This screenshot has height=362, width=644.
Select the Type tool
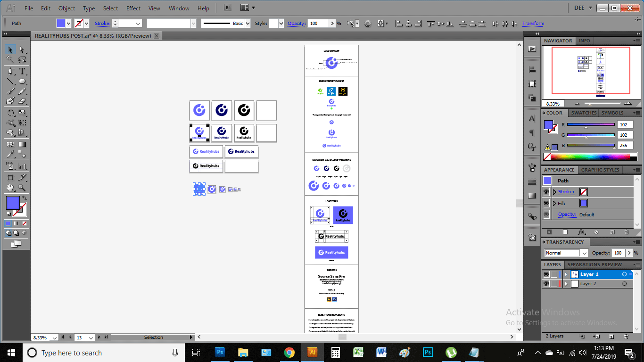(22, 71)
